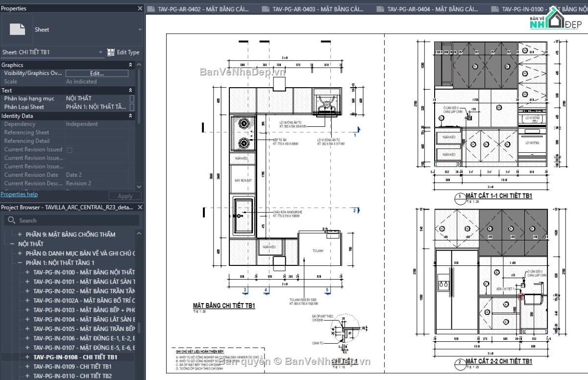Click elevation marker 5 below the plan
This screenshot has width=588, height=380.
tap(327, 290)
